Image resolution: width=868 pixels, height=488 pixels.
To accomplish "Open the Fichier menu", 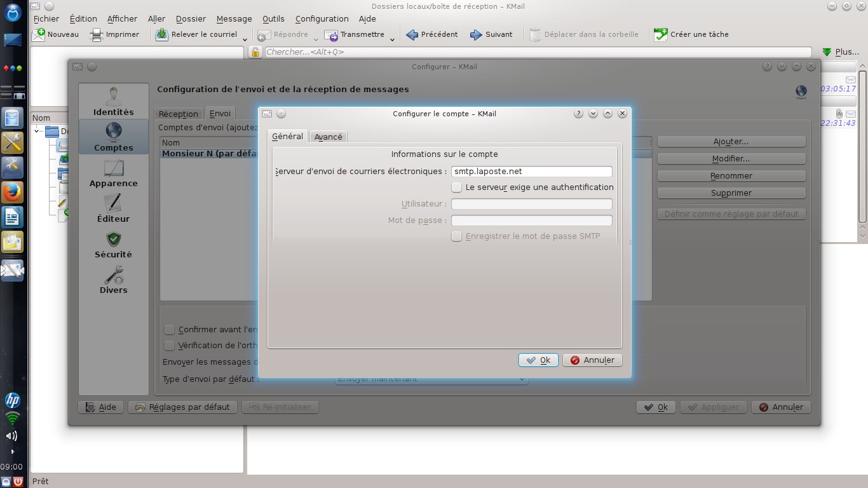I will (x=46, y=18).
